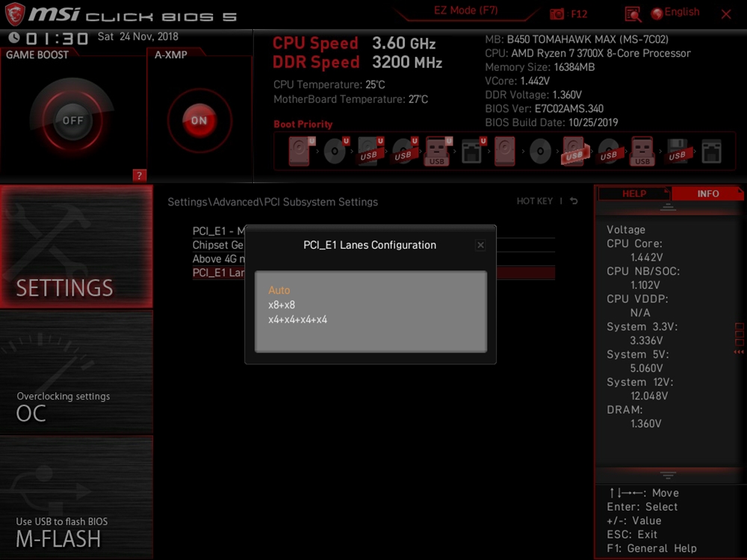Image resolution: width=747 pixels, height=560 pixels.
Task: Open the Game Boost question mark help
Action: tap(139, 175)
